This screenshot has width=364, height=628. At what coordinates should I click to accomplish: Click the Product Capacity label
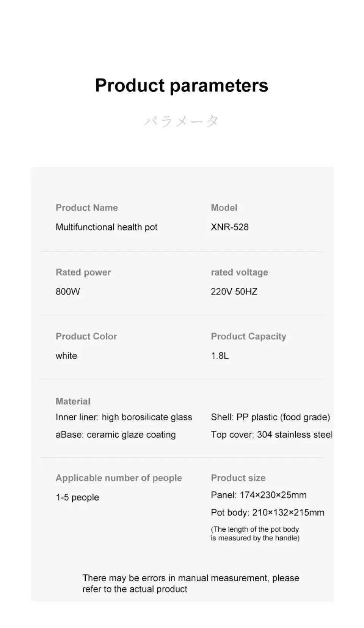[248, 336]
